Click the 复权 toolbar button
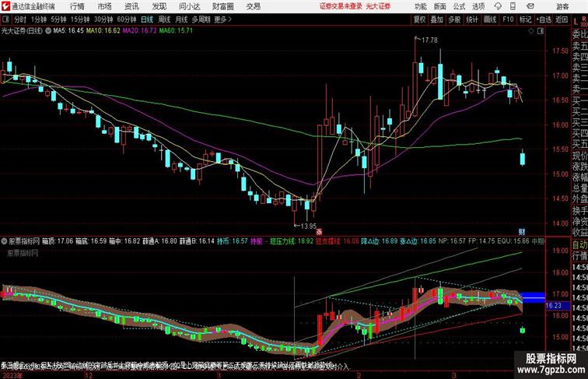 [420, 19]
